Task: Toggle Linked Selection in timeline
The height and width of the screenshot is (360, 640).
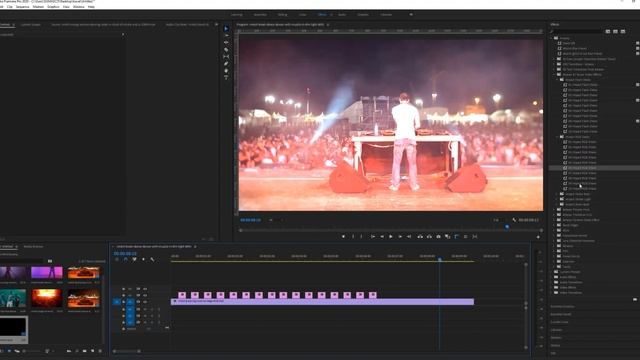Action: pos(134,260)
